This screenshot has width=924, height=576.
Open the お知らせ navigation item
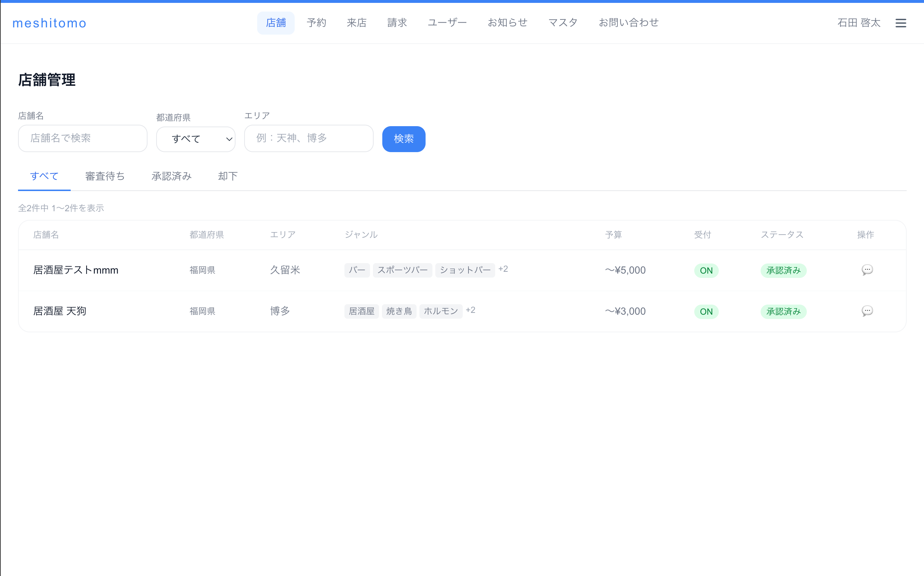(507, 23)
